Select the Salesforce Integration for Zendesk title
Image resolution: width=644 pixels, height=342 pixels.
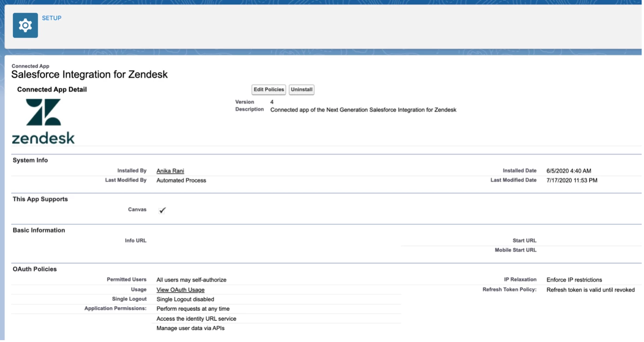tap(89, 74)
